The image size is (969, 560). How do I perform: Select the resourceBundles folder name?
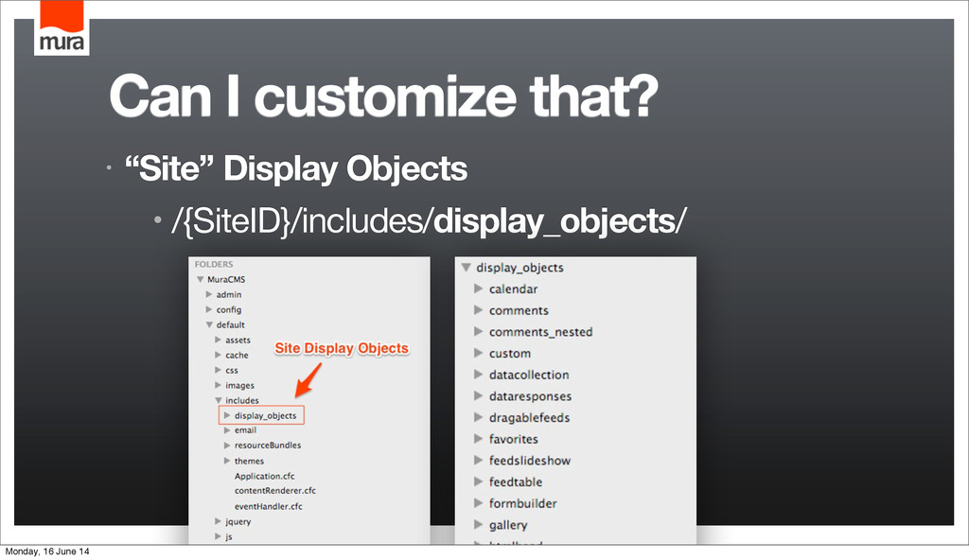point(268,445)
